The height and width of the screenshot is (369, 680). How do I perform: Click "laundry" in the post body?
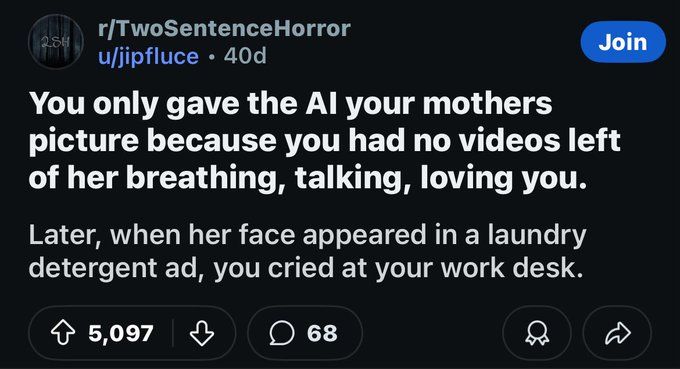(537, 235)
